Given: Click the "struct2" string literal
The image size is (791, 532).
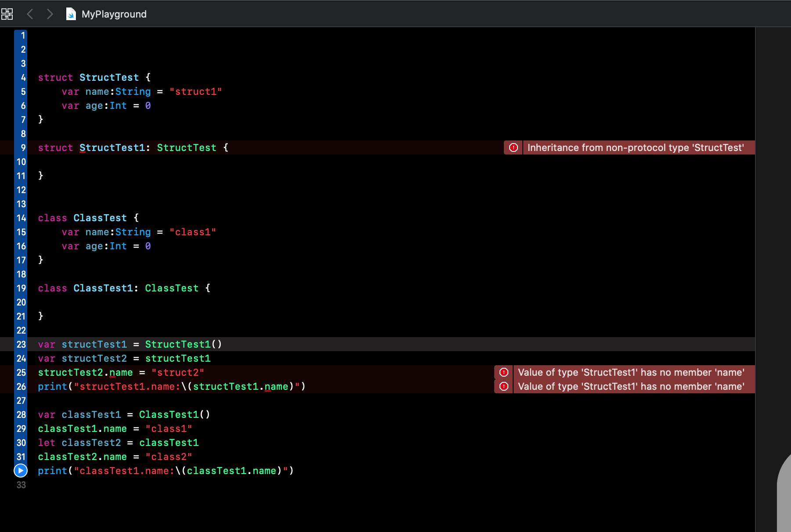Looking at the screenshot, I should click(x=178, y=372).
